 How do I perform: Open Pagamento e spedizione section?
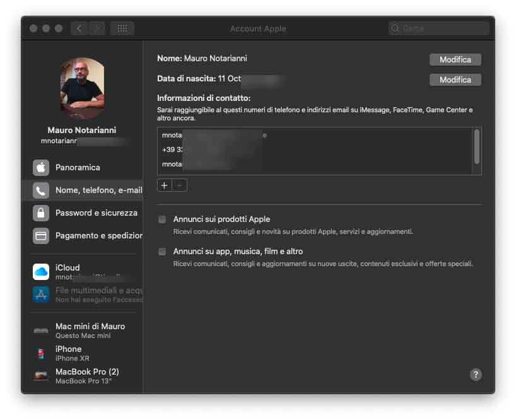(x=82, y=235)
